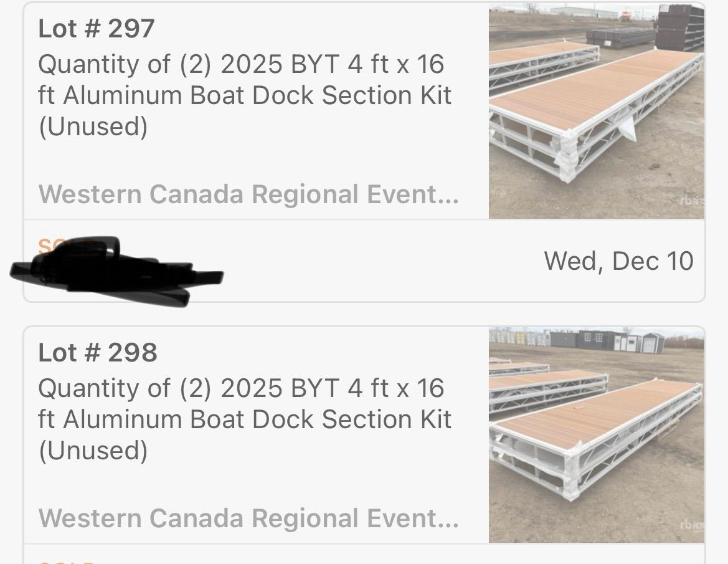Tap the rb watermark on Lot 297 photo

point(691,201)
